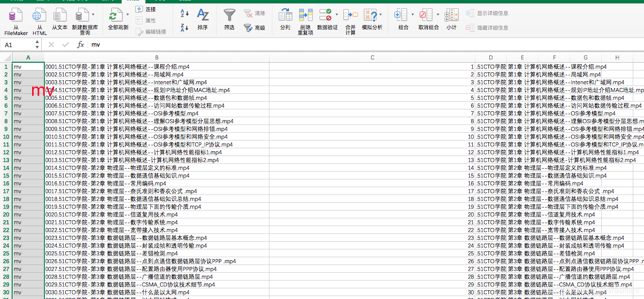
Task: Select cell '0030.51CTO学院-第3章 数据链路层--什么是以太网.mp4'
Action: [x=157, y=292]
